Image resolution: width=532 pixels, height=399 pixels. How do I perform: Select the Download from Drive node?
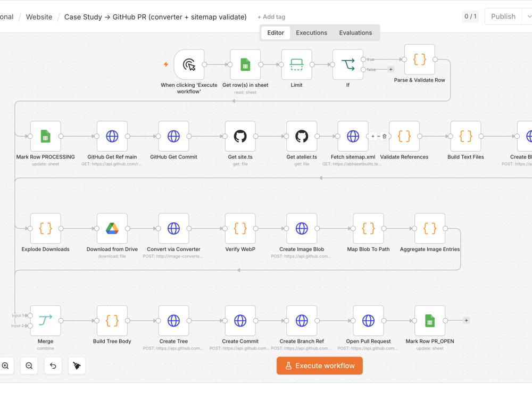pyautogui.click(x=112, y=228)
